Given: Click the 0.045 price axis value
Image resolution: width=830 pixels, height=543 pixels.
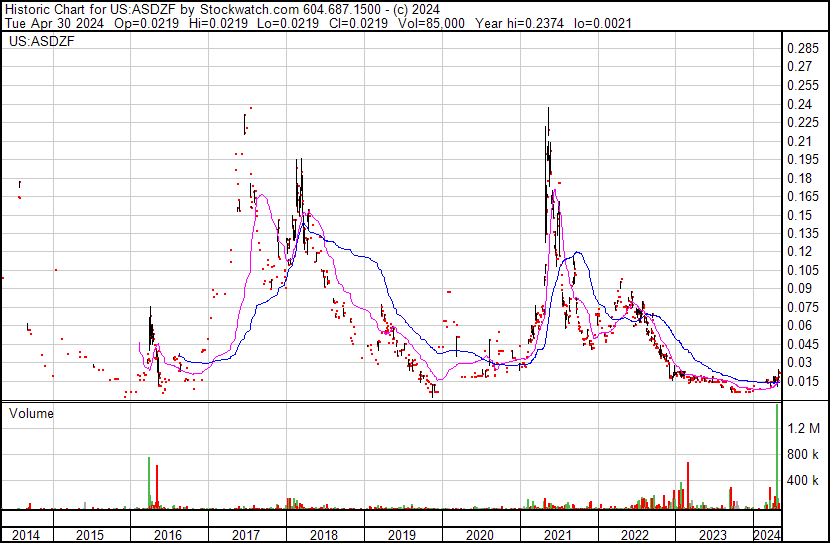Looking at the screenshot, I should click(803, 345).
